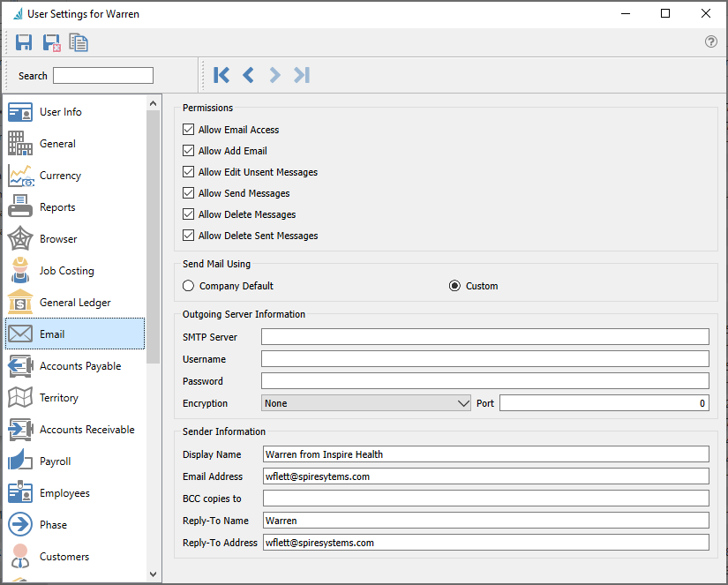Uncheck Allow Email Access
The width and height of the screenshot is (728, 585).
tap(188, 130)
